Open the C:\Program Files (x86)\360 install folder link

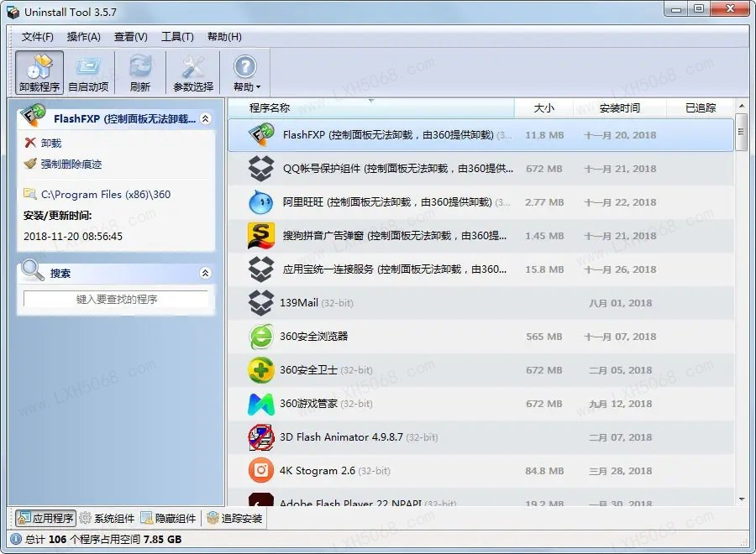(x=106, y=195)
